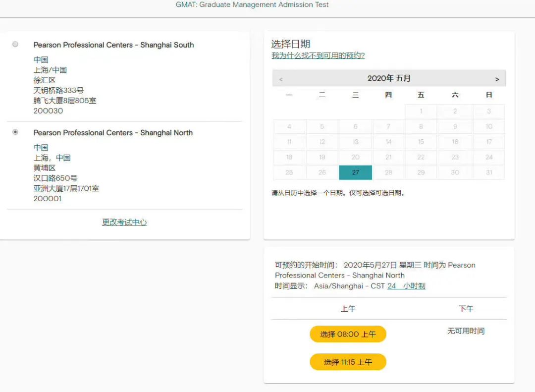Click May 16 calendar cell

click(455, 142)
